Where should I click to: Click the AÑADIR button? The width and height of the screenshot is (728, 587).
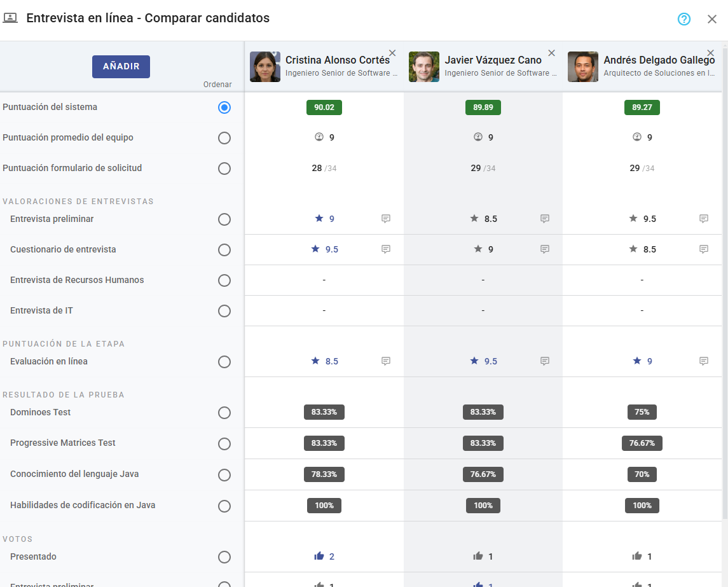coord(121,67)
